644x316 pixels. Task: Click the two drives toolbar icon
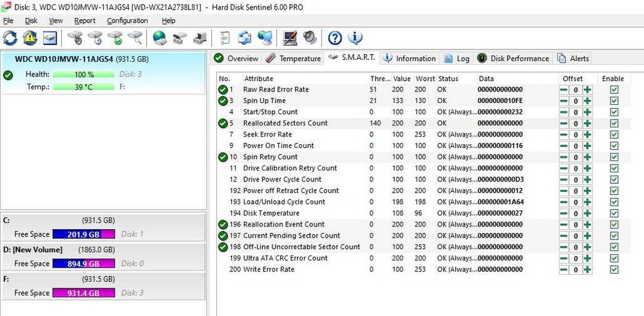point(180,38)
